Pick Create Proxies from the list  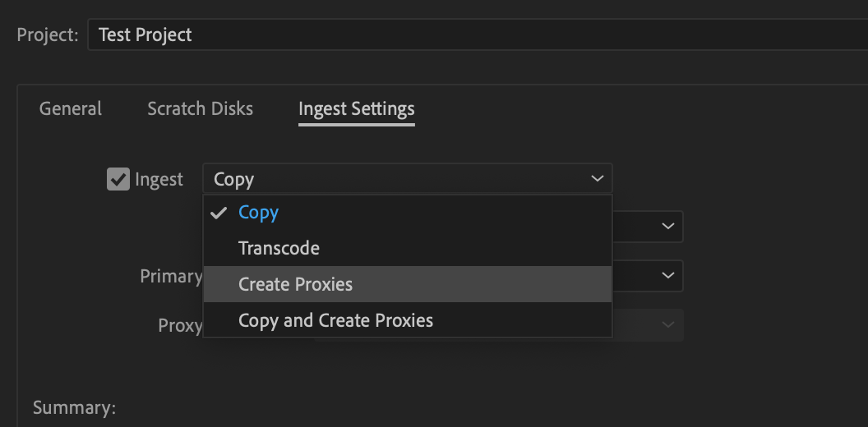pyautogui.click(x=408, y=284)
